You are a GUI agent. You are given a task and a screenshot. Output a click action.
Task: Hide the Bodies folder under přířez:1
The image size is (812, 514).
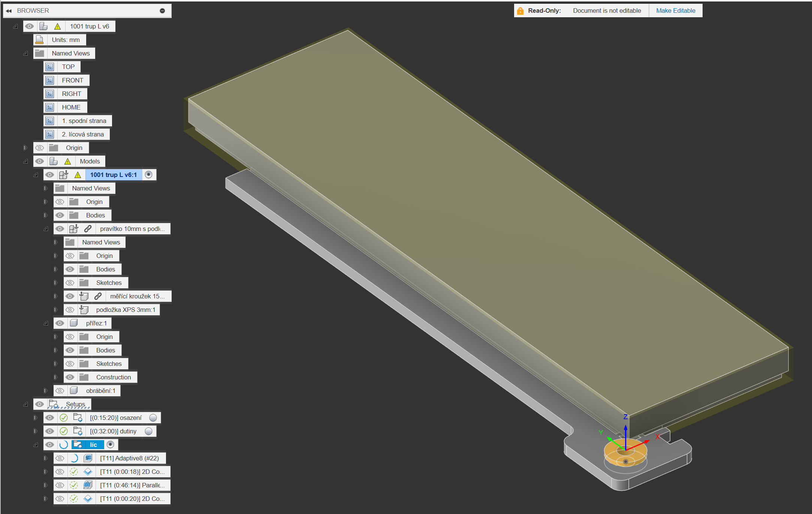70,350
